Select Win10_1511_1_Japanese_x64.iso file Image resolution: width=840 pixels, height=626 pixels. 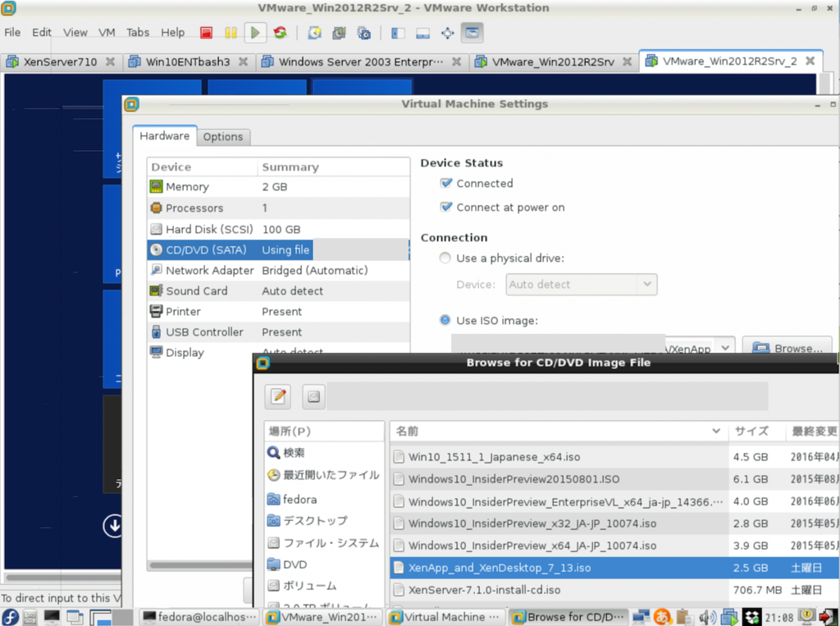click(x=614, y=457)
